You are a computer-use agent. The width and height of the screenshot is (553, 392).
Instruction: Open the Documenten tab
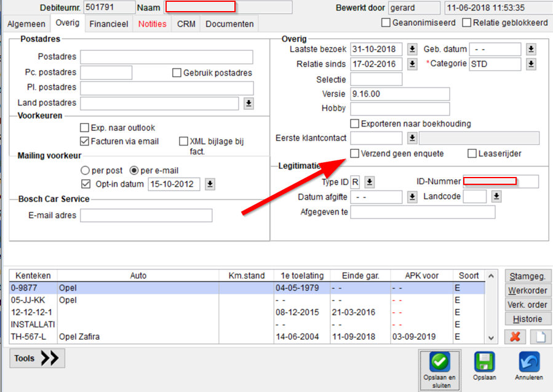coord(229,24)
